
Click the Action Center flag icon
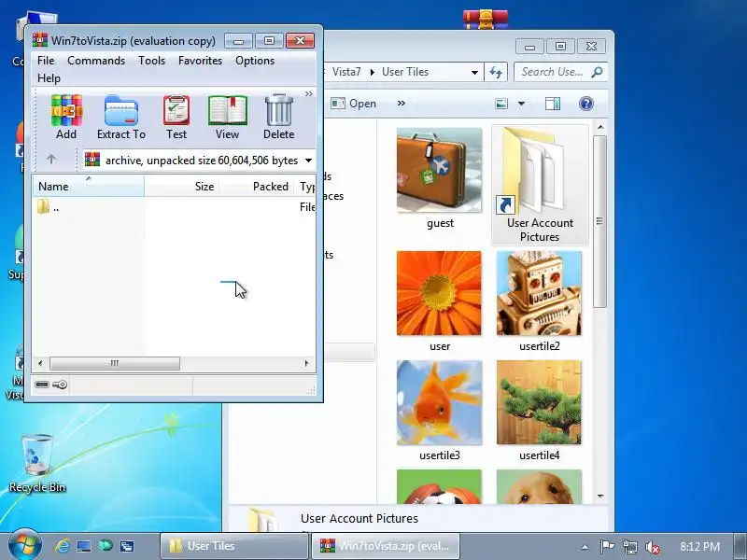tap(607, 547)
